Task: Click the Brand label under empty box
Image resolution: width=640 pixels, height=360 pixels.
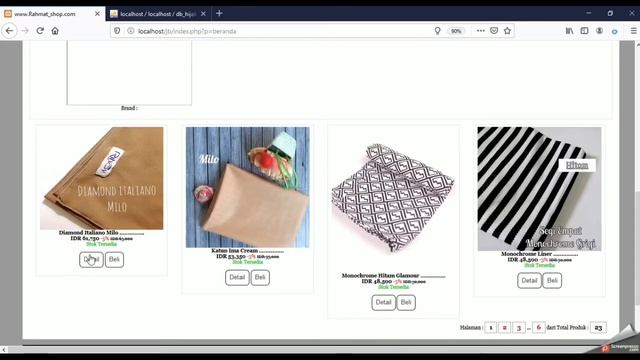Action: (129, 108)
